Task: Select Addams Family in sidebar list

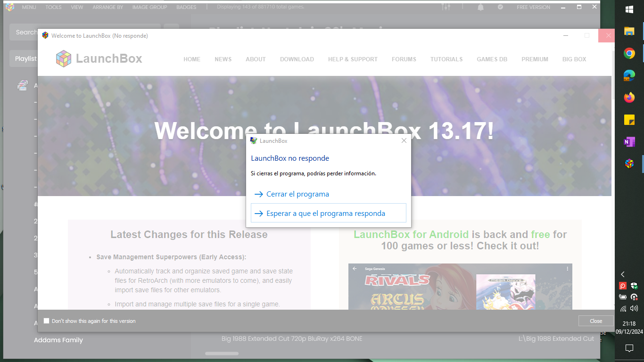Action: coord(58,340)
